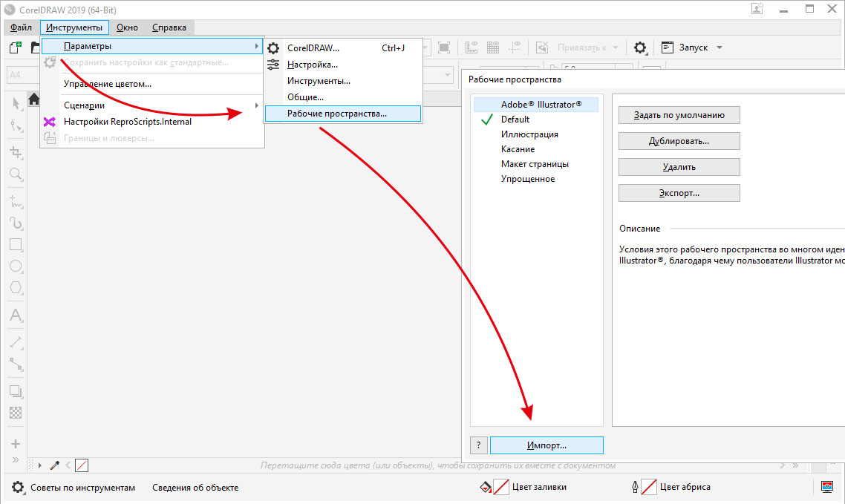
Task: Click the Home welcome screen tab icon
Action: (x=34, y=99)
